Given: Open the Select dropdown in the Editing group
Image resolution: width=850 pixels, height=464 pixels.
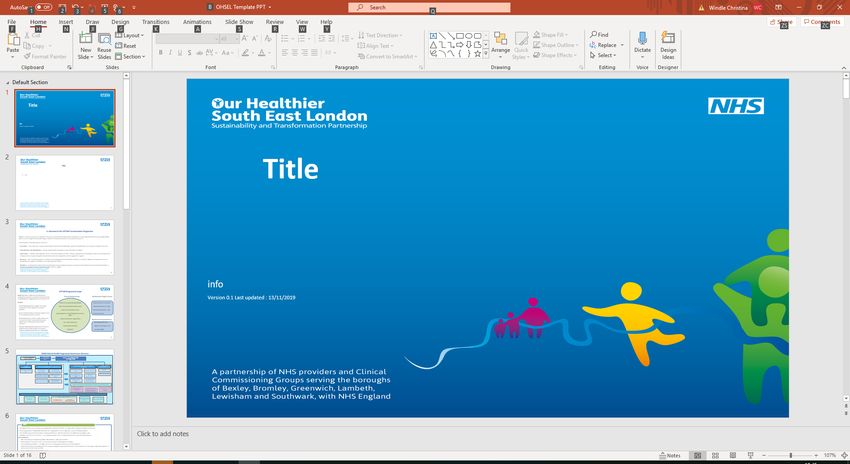Looking at the screenshot, I should (603, 55).
